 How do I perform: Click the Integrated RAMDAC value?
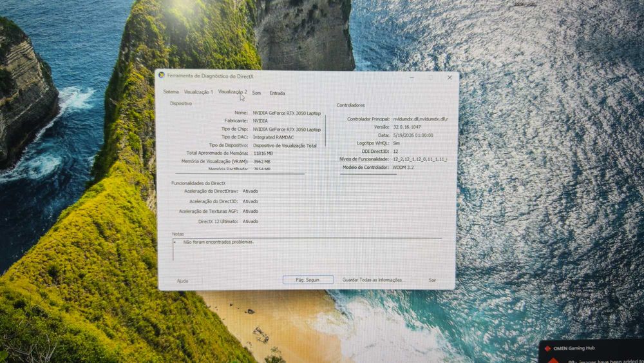pyautogui.click(x=273, y=137)
